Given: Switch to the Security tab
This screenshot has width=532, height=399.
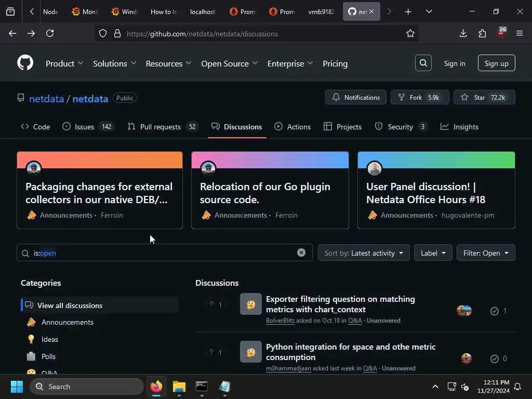Looking at the screenshot, I should 401,127.
